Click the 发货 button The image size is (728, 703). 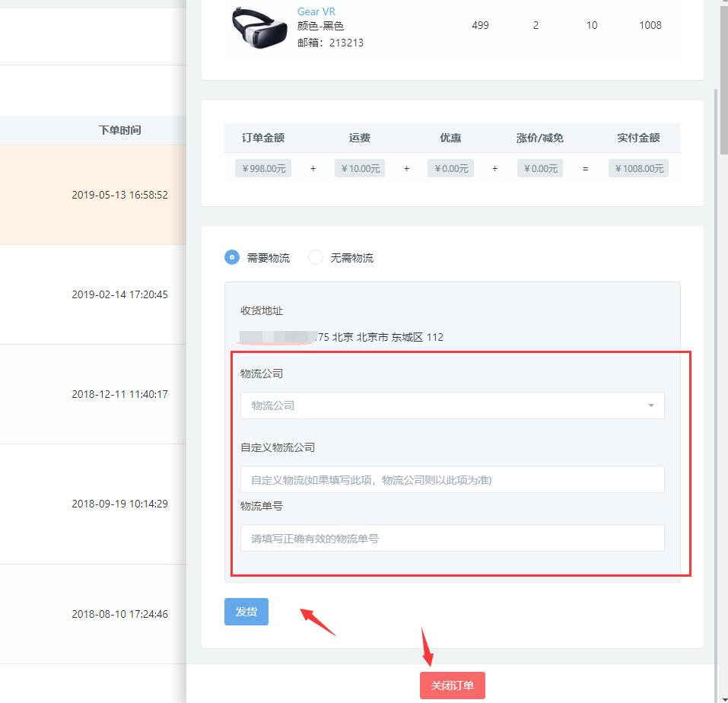click(246, 612)
